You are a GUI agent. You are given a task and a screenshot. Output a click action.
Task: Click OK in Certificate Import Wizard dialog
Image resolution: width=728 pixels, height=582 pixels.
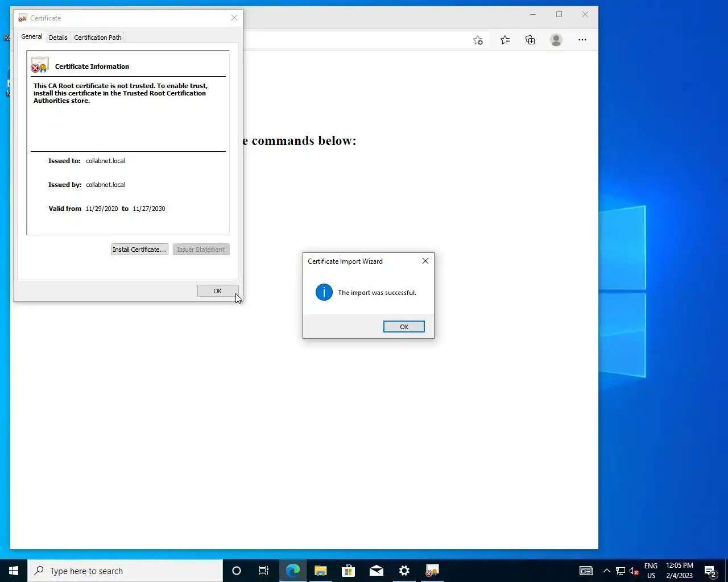pyautogui.click(x=404, y=327)
